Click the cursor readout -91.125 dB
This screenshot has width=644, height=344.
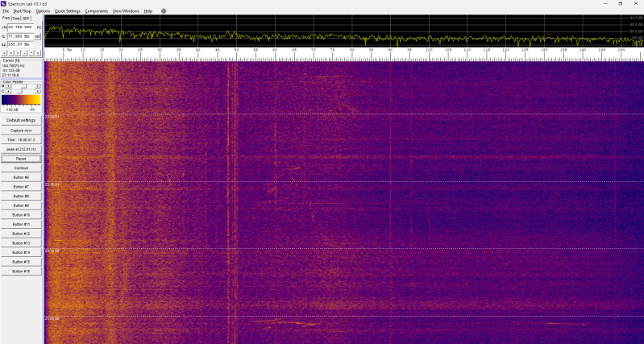click(11, 70)
